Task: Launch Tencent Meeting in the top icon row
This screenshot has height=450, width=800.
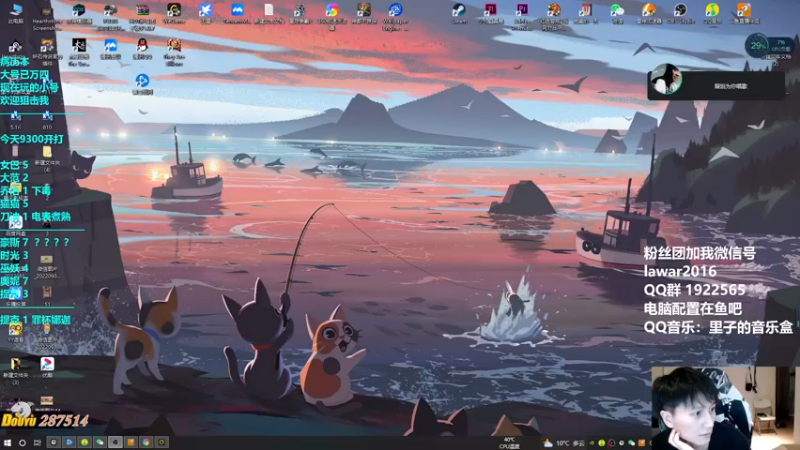Action: (237, 13)
